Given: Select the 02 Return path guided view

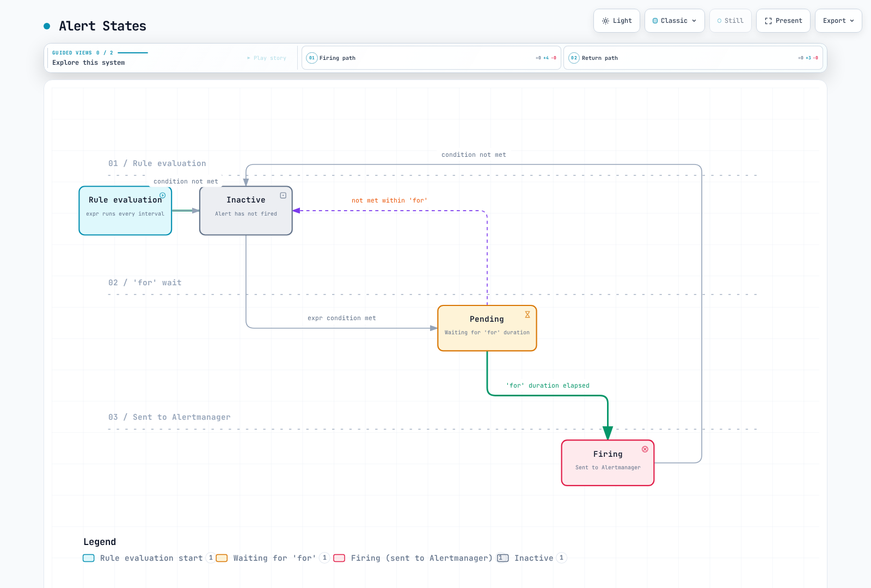Looking at the screenshot, I should point(693,58).
